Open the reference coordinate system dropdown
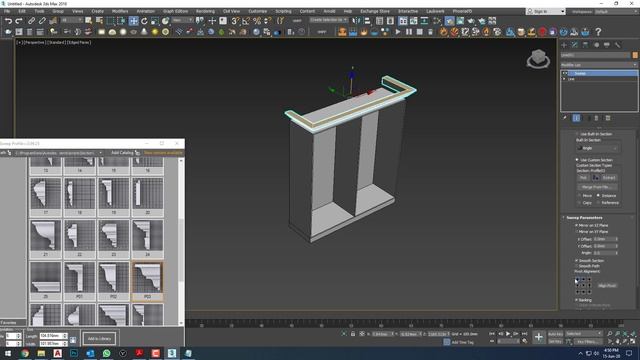This screenshot has width=640, height=360. point(182,20)
